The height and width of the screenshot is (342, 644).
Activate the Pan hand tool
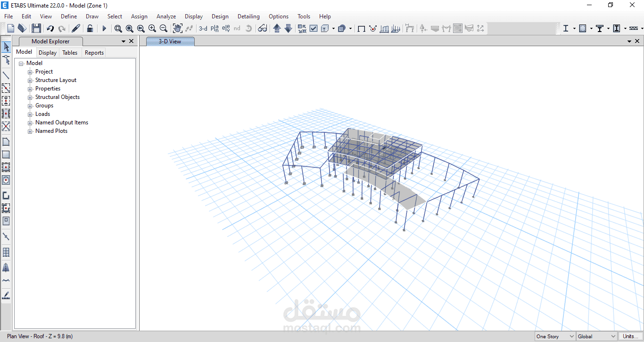(178, 28)
